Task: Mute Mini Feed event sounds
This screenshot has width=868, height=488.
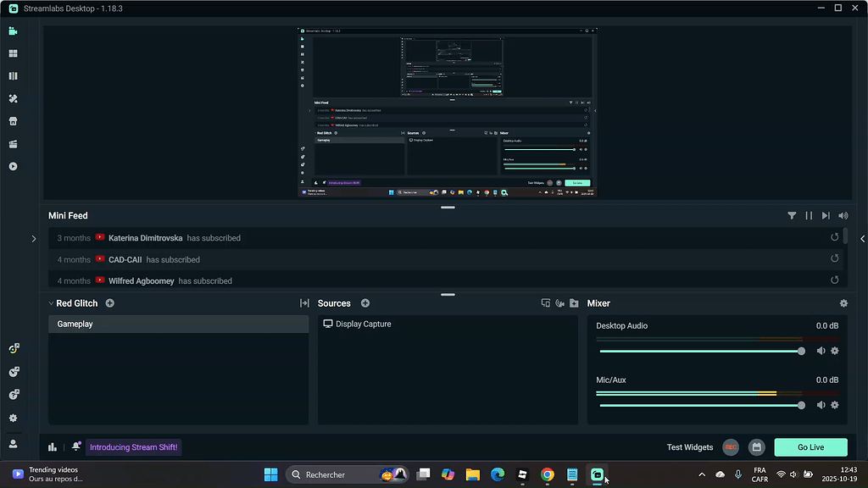Action: point(843,216)
